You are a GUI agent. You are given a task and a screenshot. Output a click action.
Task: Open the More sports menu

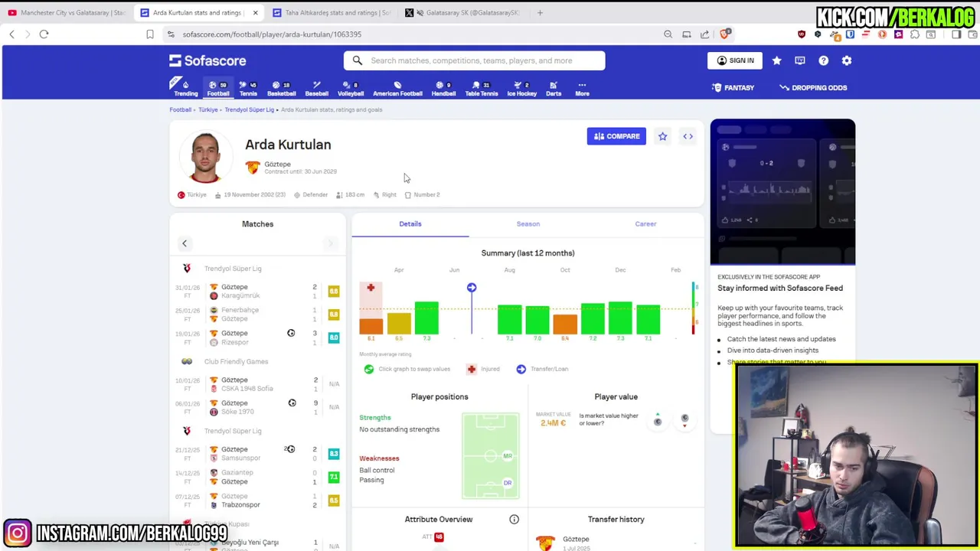[x=582, y=88]
